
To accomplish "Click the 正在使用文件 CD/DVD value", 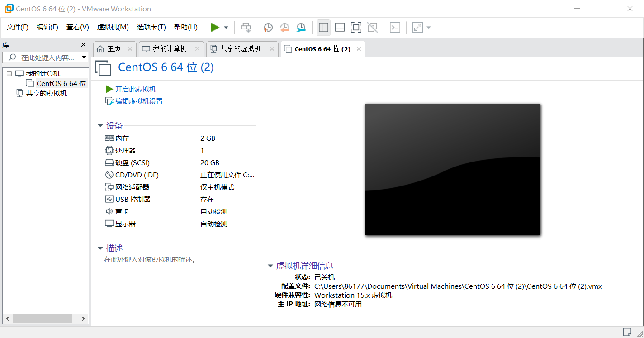I will tap(227, 175).
